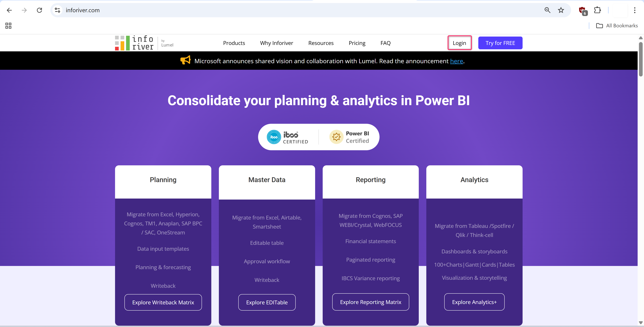Follow the announcement 'here' link
Screen dimensions: 644x327
[x=456, y=61]
